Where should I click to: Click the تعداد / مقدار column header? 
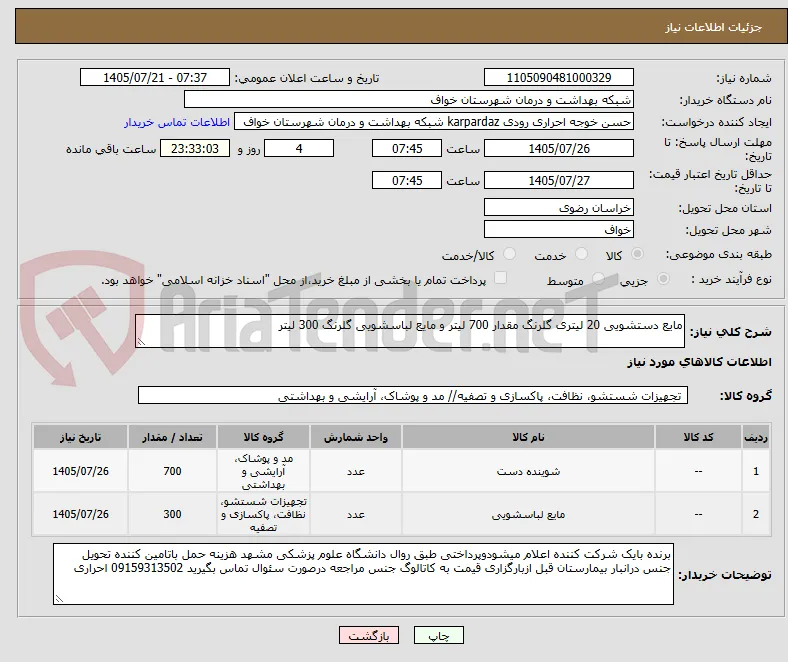coord(172,437)
